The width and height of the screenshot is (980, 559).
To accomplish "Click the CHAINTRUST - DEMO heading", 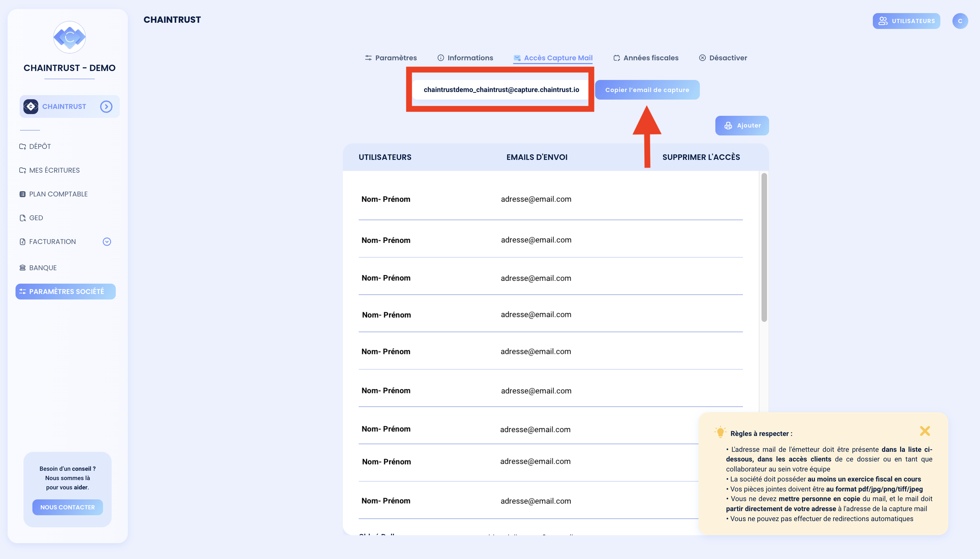I will point(70,68).
